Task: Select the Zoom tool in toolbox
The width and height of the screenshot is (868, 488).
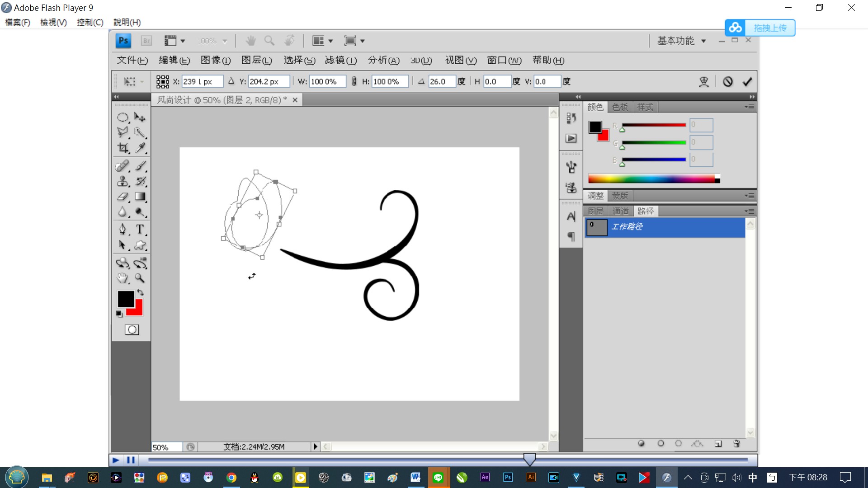Action: point(140,278)
